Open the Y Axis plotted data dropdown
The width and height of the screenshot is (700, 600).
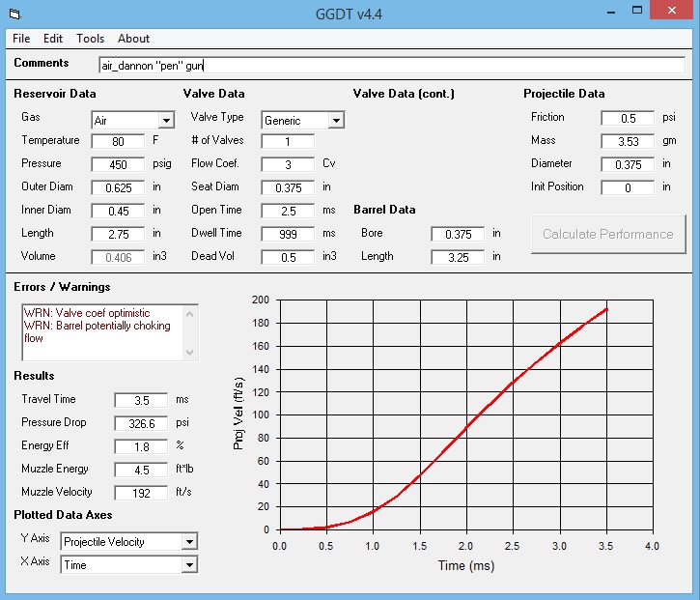189,542
